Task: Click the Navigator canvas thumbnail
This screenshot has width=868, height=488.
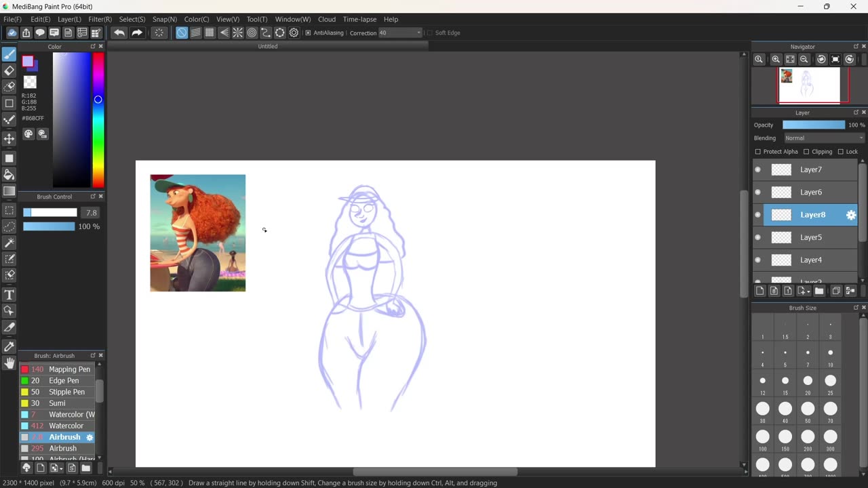Action: 810,85
